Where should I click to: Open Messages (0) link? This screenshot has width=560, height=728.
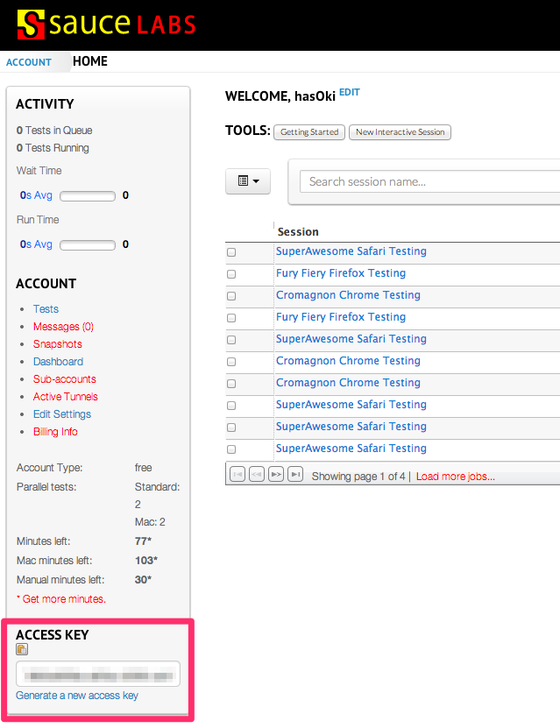[63, 327]
